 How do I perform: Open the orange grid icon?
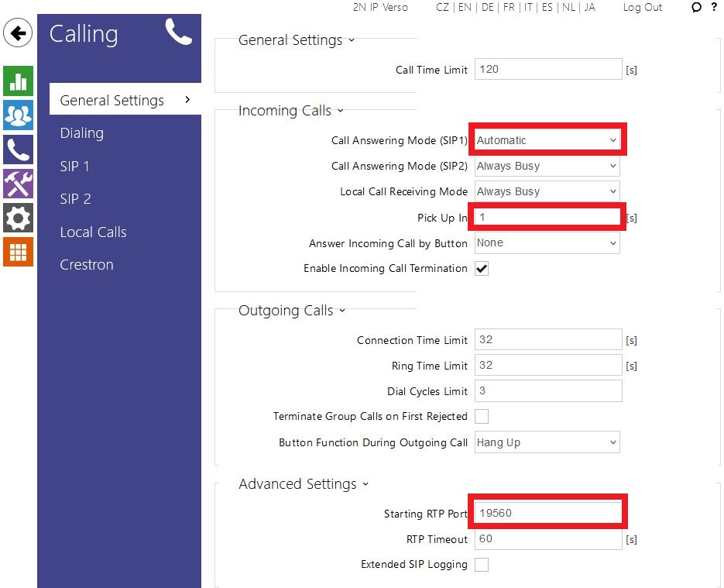click(x=18, y=252)
